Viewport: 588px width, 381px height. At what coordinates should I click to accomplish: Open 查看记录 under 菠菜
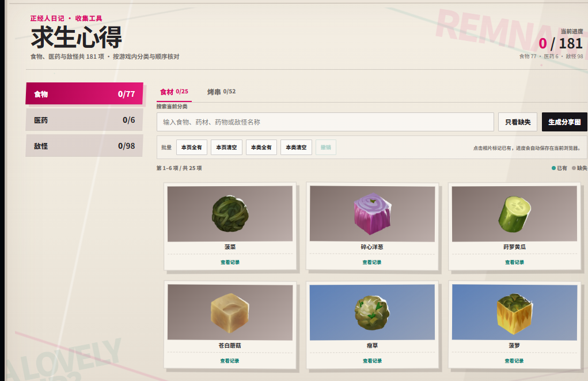[230, 262]
